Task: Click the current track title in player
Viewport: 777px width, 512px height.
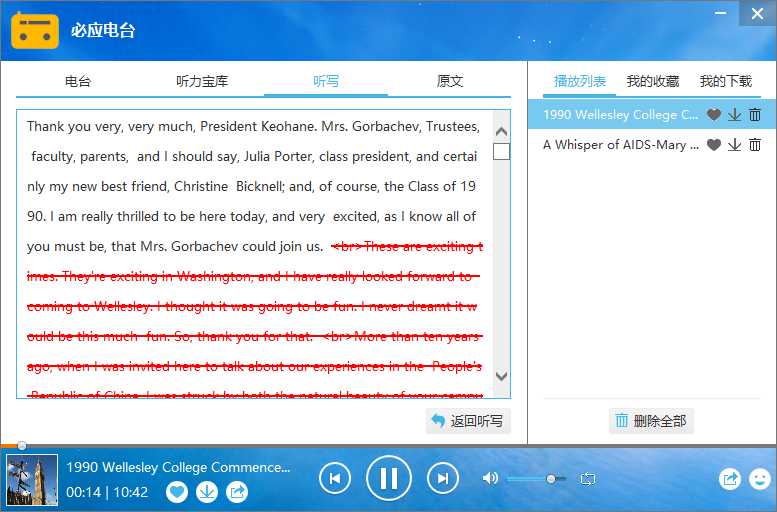Action: point(178,467)
